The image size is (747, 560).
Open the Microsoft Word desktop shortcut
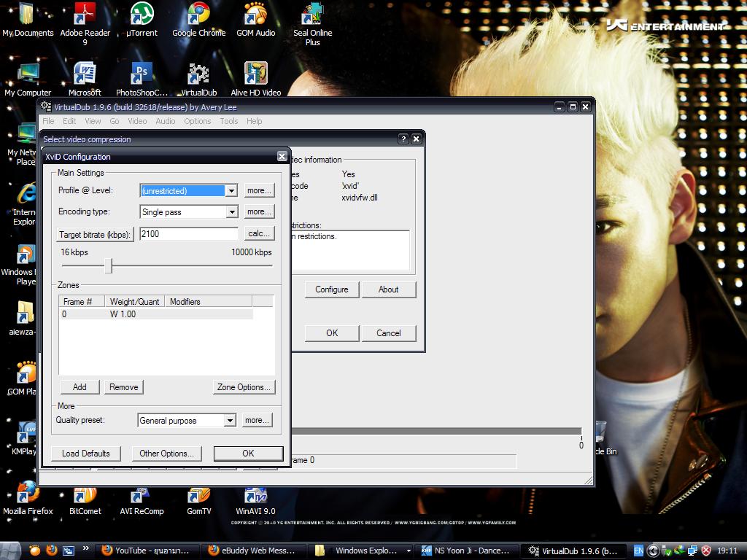pyautogui.click(x=85, y=79)
